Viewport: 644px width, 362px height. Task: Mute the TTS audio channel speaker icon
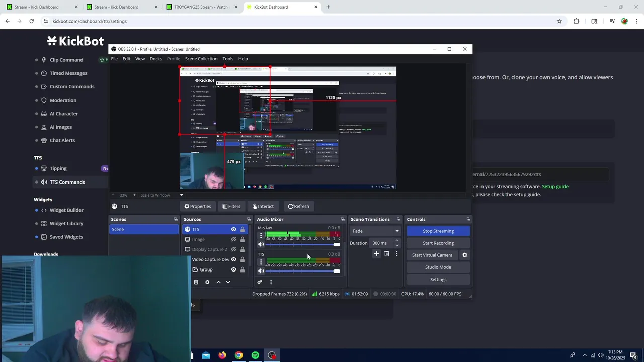pos(261,271)
